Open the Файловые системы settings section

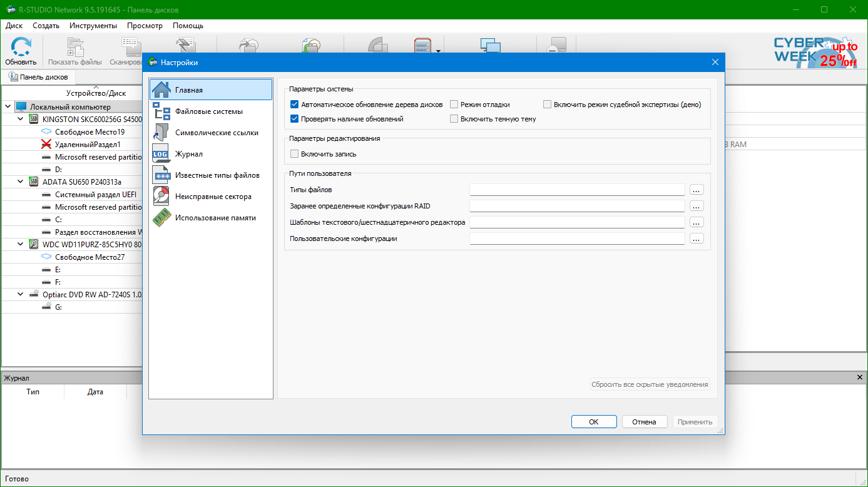161,111
